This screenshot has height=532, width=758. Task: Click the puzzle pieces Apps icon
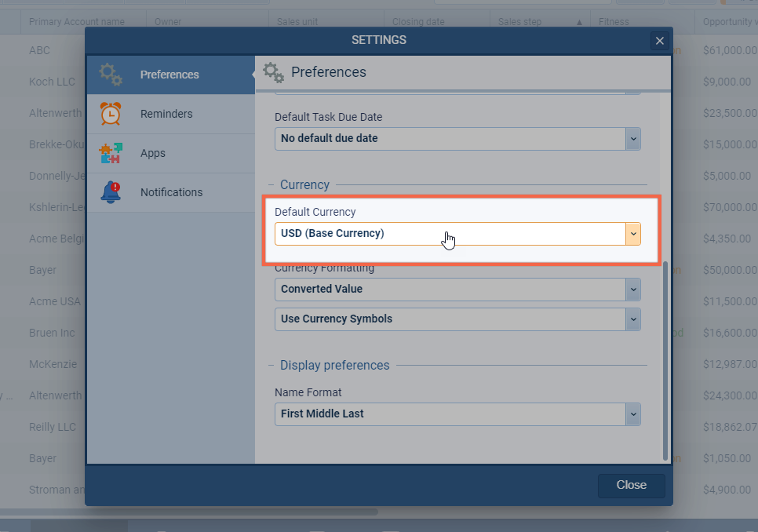coord(111,153)
